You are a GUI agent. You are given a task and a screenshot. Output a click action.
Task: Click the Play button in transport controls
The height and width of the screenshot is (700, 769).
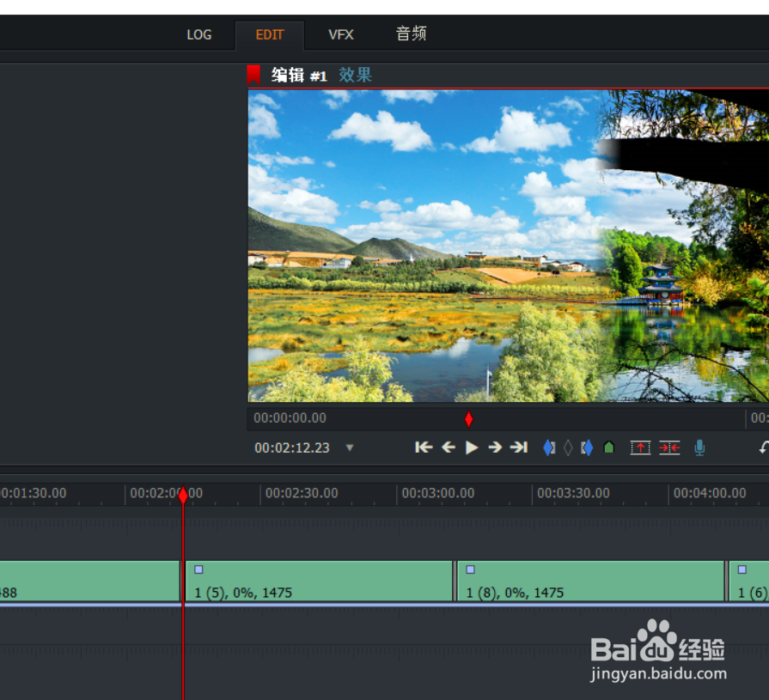pos(471,447)
